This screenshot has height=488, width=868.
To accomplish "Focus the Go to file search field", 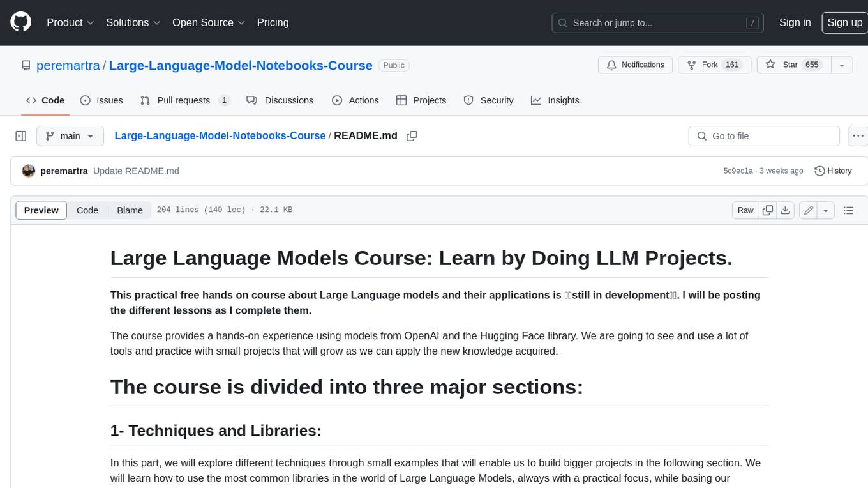I will pyautogui.click(x=764, y=136).
